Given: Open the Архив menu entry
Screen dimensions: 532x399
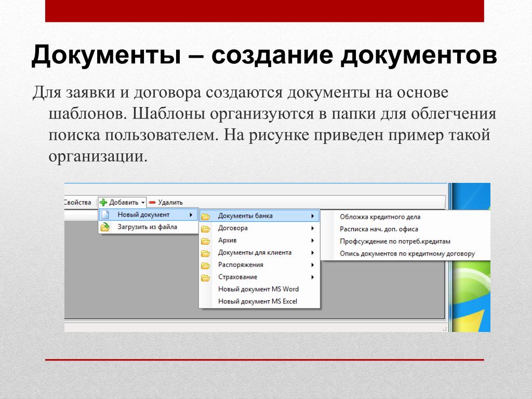Looking at the screenshot, I should pos(260,240).
